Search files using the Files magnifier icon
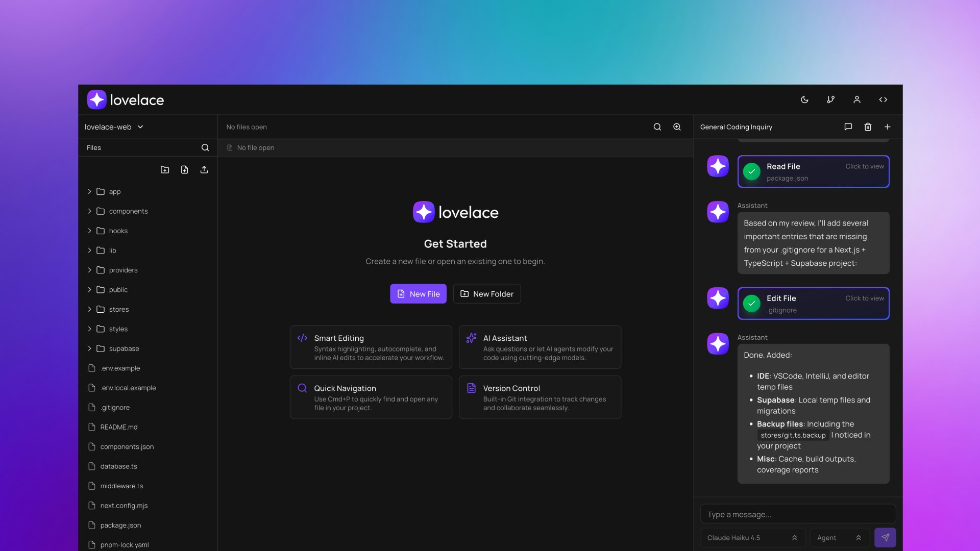 tap(205, 147)
